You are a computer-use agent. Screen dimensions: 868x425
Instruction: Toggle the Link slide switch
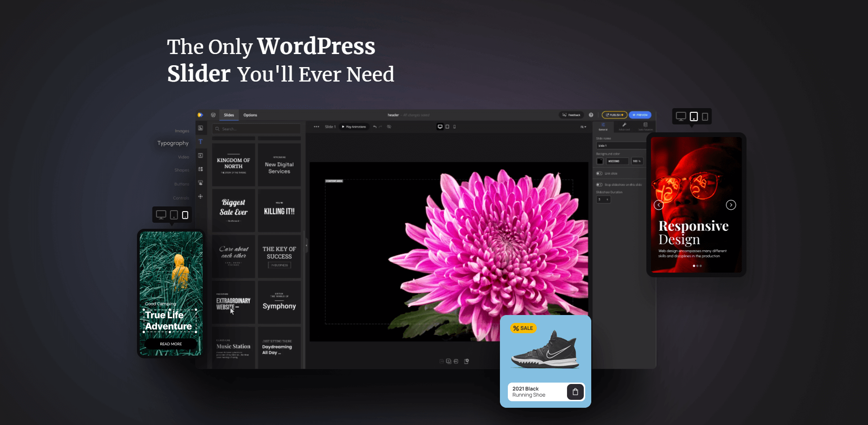point(599,173)
